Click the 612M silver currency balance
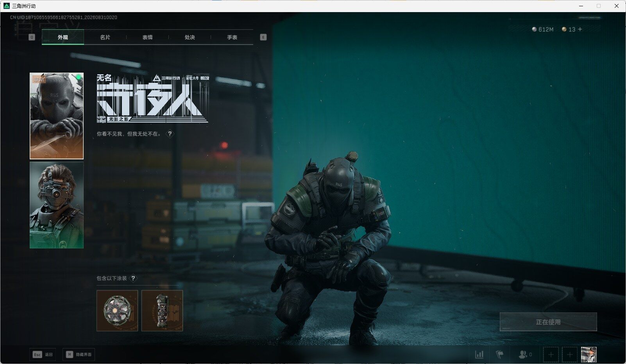This screenshot has height=364, width=626. pyautogui.click(x=543, y=29)
